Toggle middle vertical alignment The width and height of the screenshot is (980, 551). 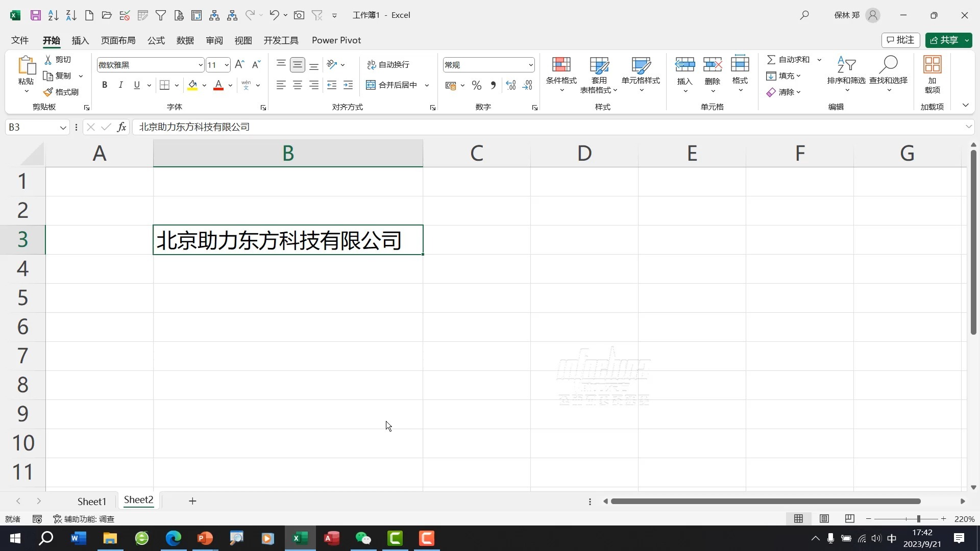[298, 64]
